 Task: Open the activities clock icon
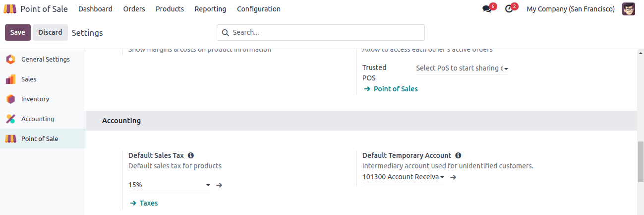pyautogui.click(x=509, y=9)
